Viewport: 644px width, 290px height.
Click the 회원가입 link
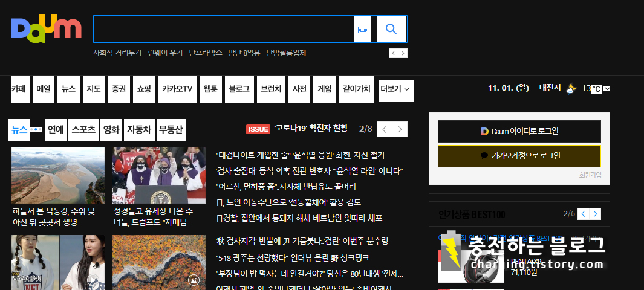590,175
